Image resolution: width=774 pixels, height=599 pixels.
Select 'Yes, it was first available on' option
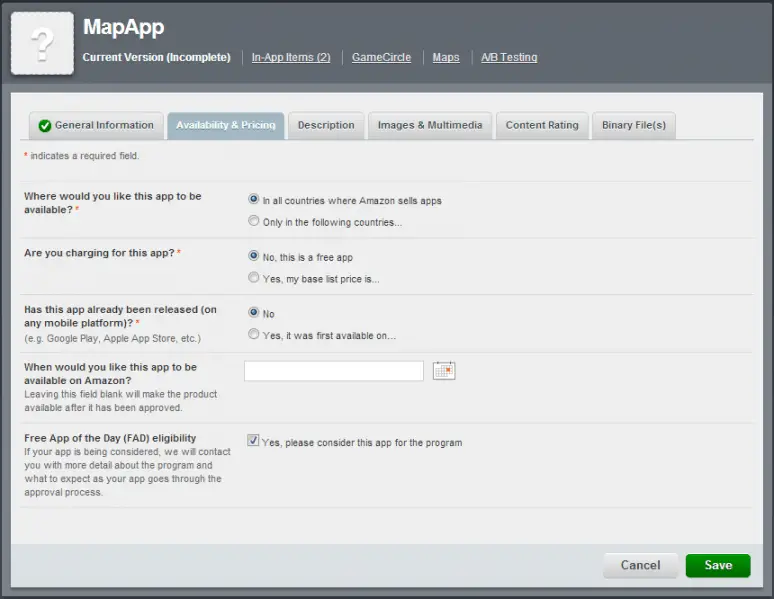(x=254, y=335)
